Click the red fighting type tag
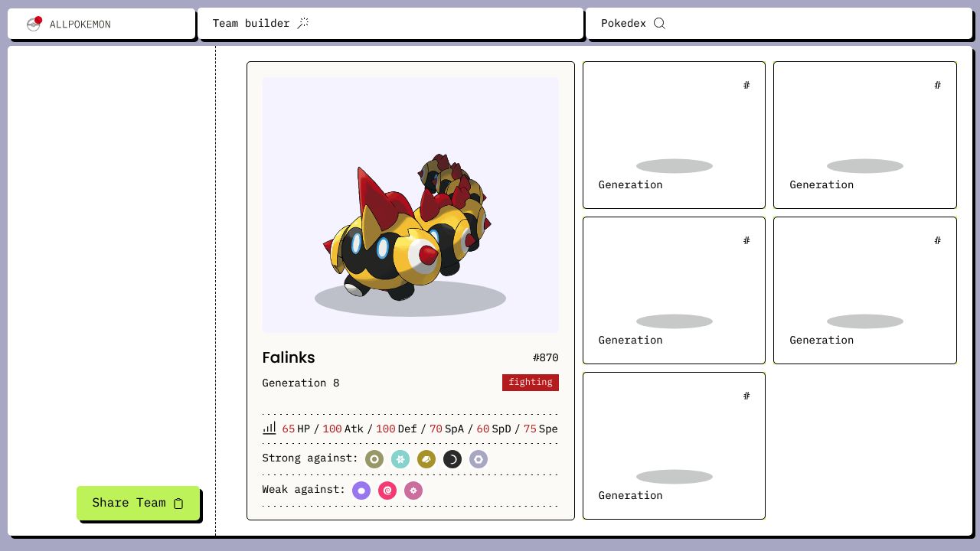This screenshot has width=980, height=551. 531,383
